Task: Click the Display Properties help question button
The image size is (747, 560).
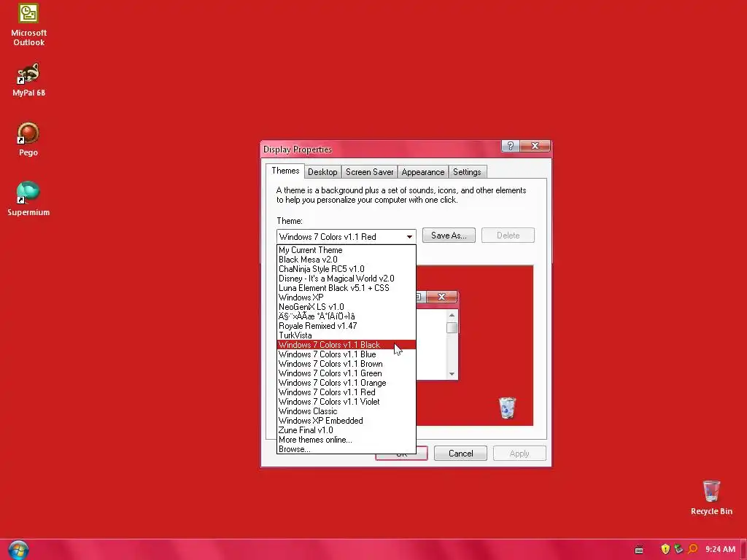Action: pos(510,146)
